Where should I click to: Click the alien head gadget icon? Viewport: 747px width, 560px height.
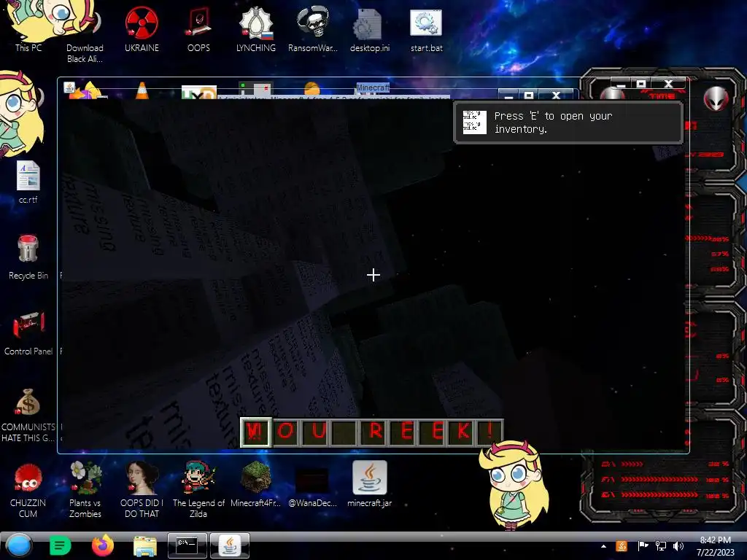(716, 98)
